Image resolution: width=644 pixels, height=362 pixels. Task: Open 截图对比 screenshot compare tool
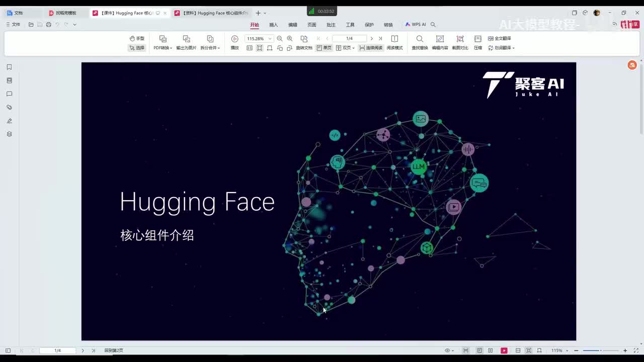(x=460, y=42)
